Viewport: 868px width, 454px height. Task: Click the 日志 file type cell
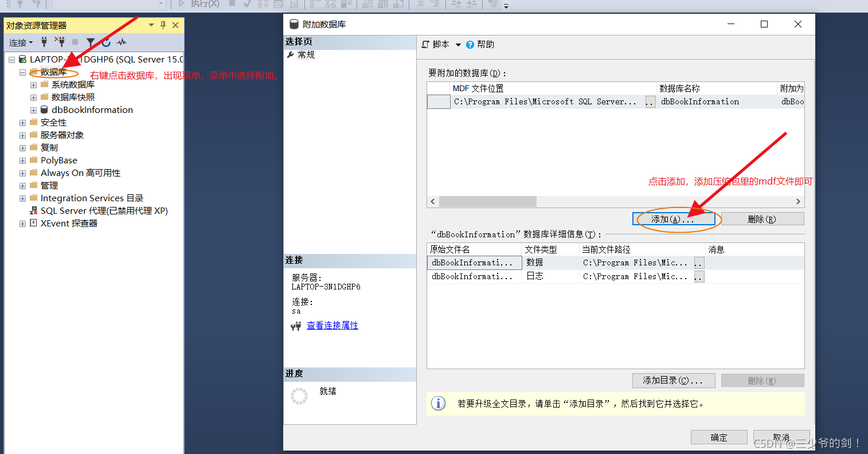[551, 276]
